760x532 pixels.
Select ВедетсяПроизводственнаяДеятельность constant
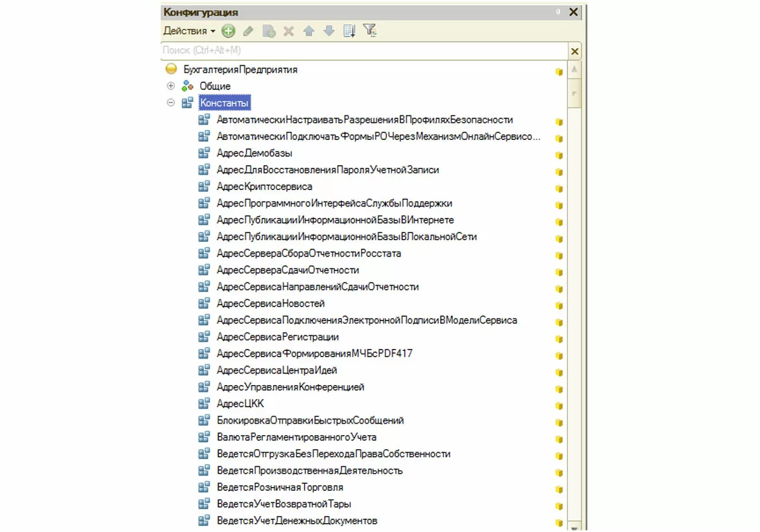(x=310, y=471)
